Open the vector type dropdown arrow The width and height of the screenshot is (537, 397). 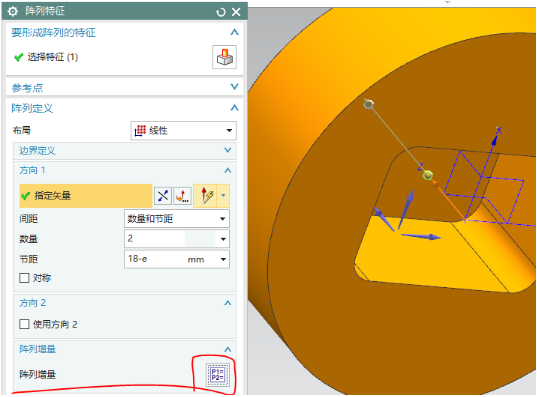(223, 196)
